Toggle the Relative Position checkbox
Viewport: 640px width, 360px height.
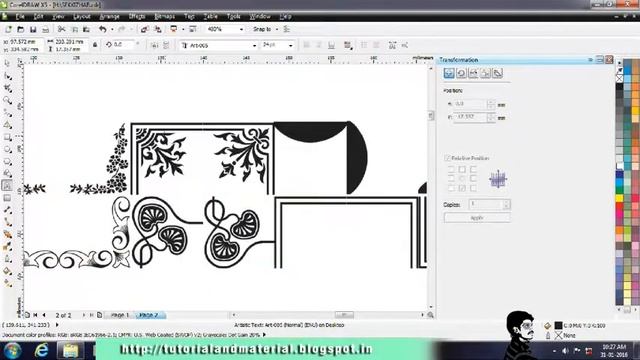coord(447,158)
